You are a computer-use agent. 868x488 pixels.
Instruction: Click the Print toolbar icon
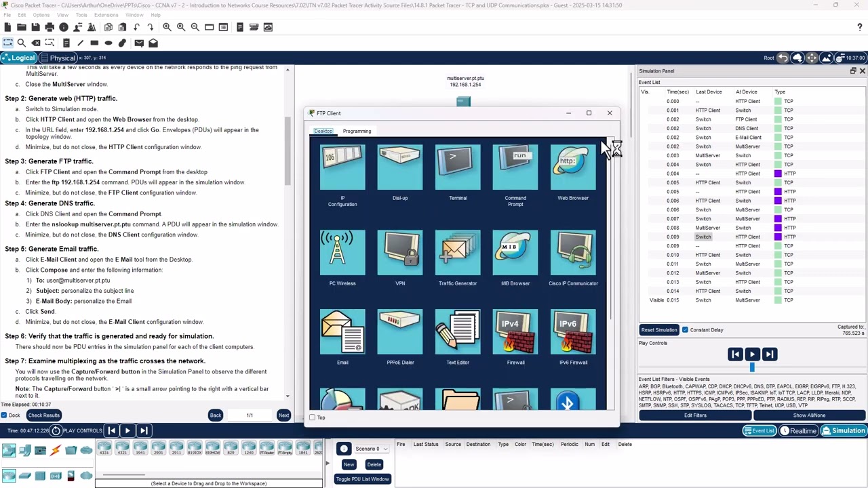coord(50,27)
